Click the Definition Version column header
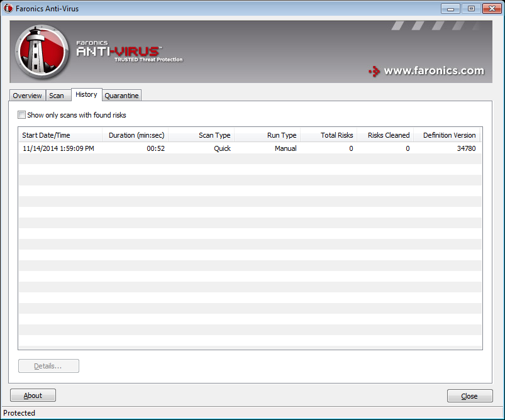 click(447, 135)
